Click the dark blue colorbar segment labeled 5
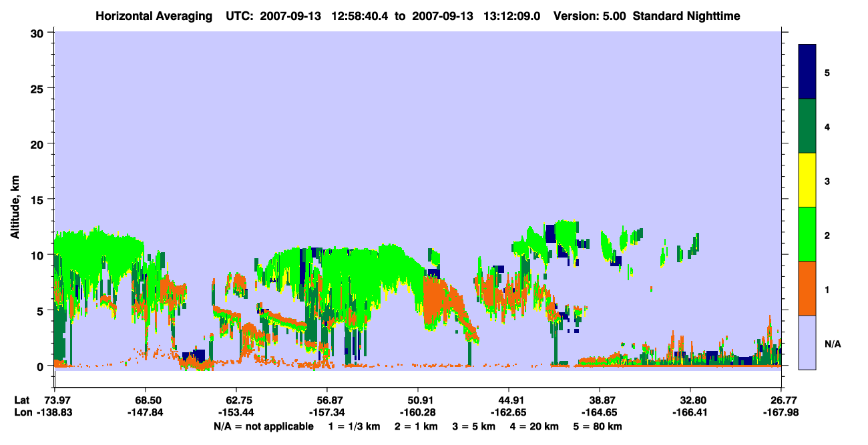Viewport: 868px width, 445px height. click(807, 72)
